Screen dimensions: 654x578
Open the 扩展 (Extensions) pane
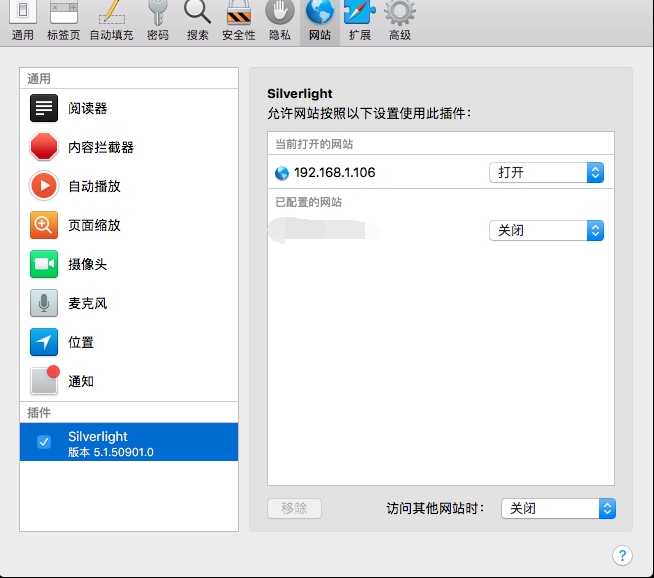[360, 22]
